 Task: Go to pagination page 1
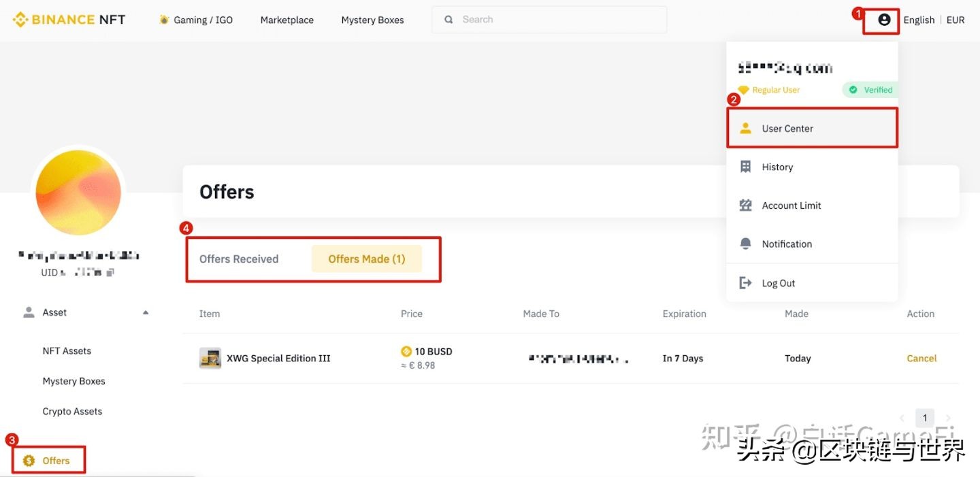click(x=924, y=418)
